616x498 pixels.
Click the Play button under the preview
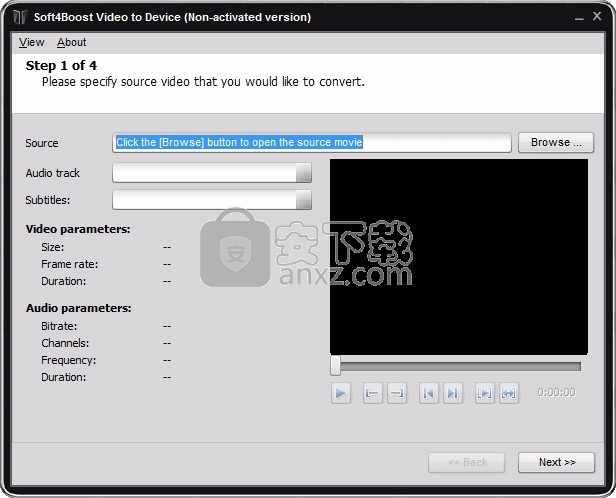(x=341, y=393)
